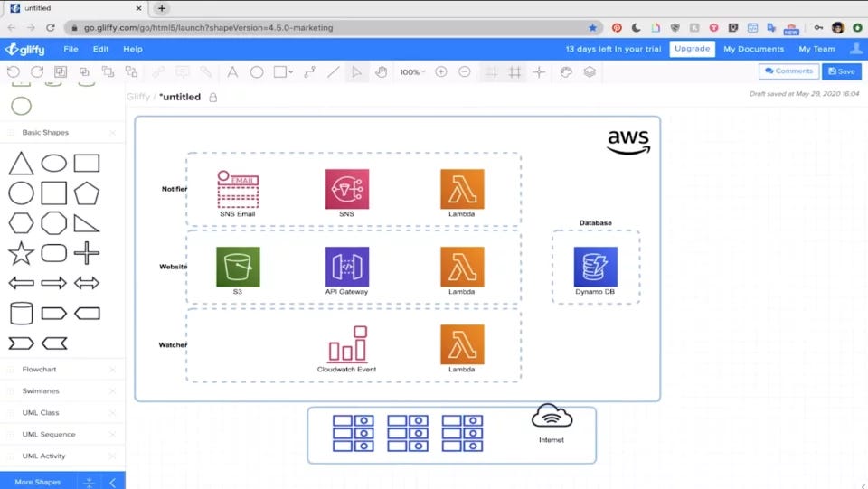Pick the double-headed arrow shape
This screenshot has width=868, height=489.
pyautogui.click(x=87, y=283)
